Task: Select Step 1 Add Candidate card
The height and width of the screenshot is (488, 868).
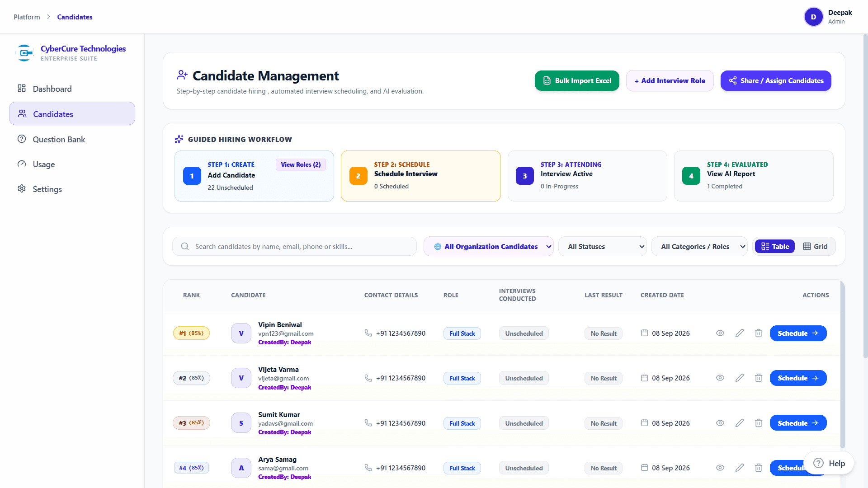Action: tap(254, 176)
